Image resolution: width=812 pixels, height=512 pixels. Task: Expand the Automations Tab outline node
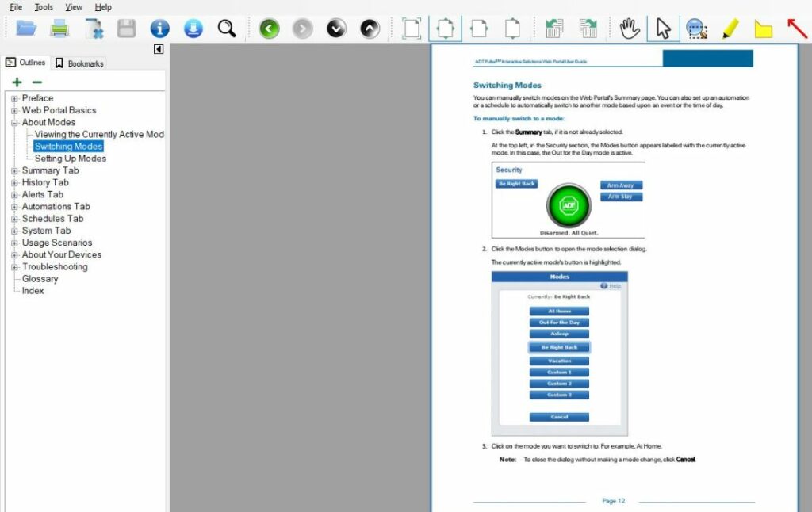tap(14, 207)
